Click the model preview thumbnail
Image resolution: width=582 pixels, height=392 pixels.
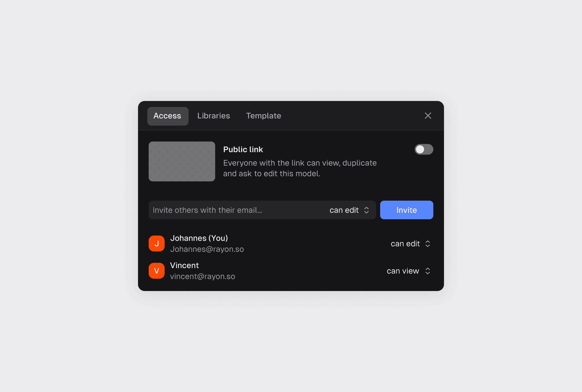(x=182, y=161)
